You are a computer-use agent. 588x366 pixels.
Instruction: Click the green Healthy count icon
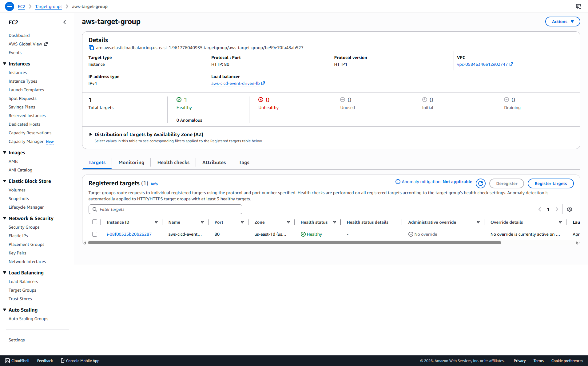179,100
